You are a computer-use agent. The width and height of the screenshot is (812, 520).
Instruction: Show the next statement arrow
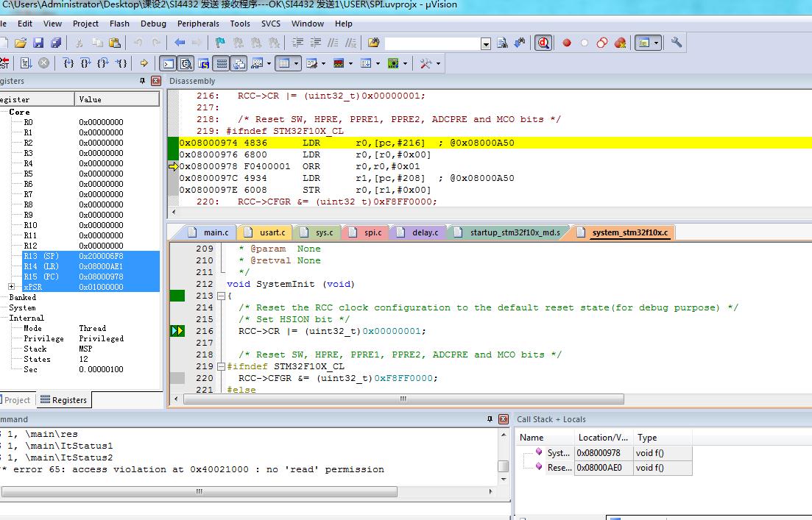pyautogui.click(x=144, y=63)
